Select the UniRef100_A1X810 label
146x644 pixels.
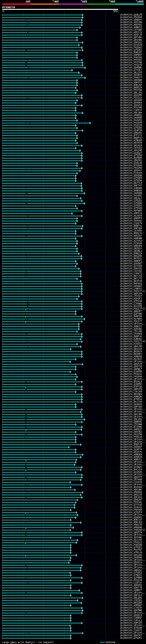[x=131, y=359]
